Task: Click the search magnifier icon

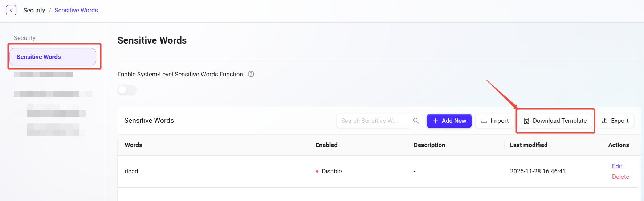Action: (x=416, y=121)
